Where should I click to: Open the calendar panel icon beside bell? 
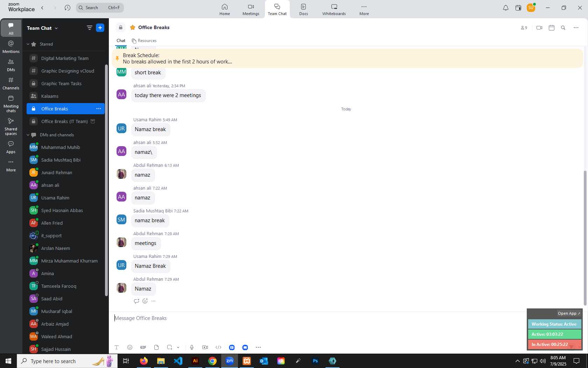[518, 8]
